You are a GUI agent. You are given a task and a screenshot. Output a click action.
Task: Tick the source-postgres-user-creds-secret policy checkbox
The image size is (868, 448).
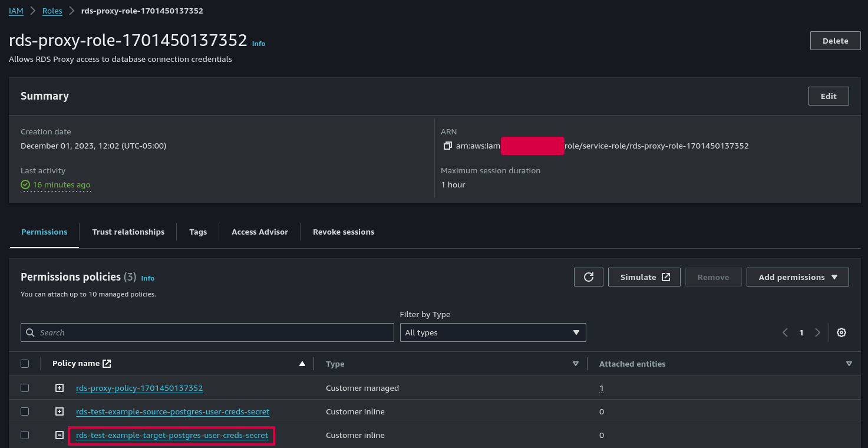tap(25, 411)
